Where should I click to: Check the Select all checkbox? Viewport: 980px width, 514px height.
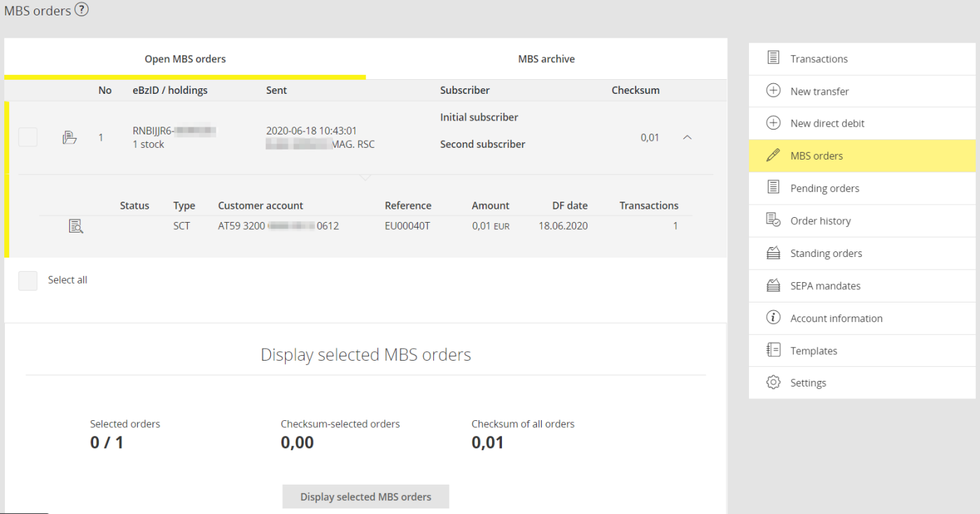point(28,280)
